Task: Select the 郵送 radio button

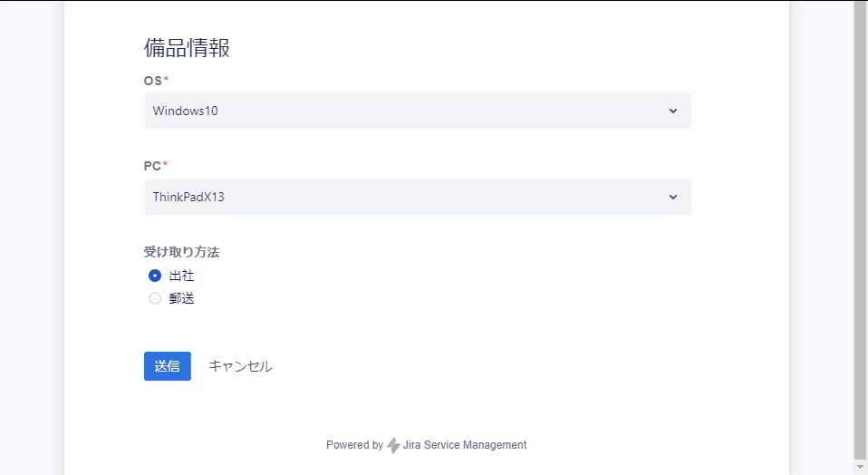Action: coord(155,298)
